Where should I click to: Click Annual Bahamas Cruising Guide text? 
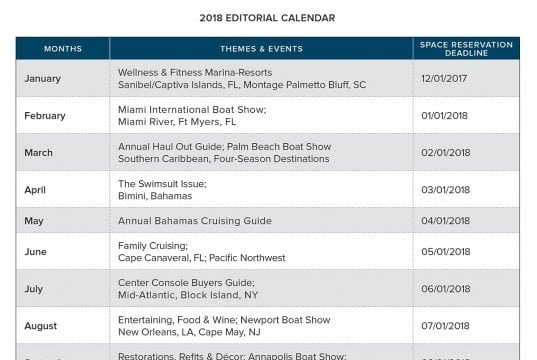click(x=195, y=221)
